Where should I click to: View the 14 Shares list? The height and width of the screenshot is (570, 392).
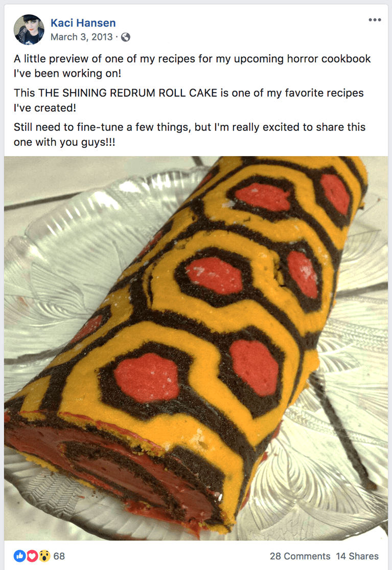357,556
